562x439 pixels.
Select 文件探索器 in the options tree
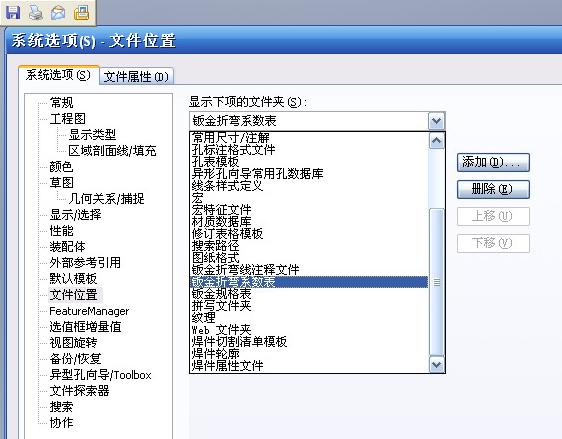click(79, 391)
